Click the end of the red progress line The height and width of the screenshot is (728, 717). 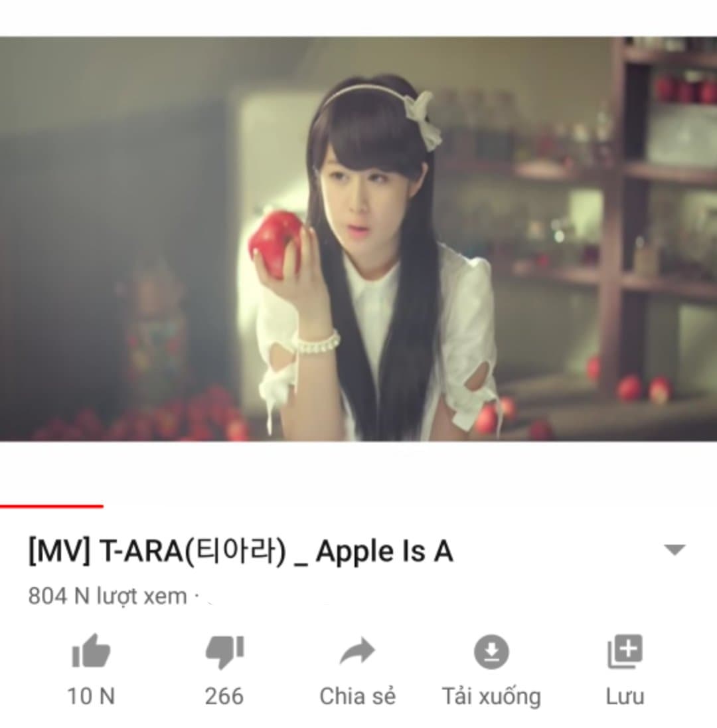coord(102,506)
